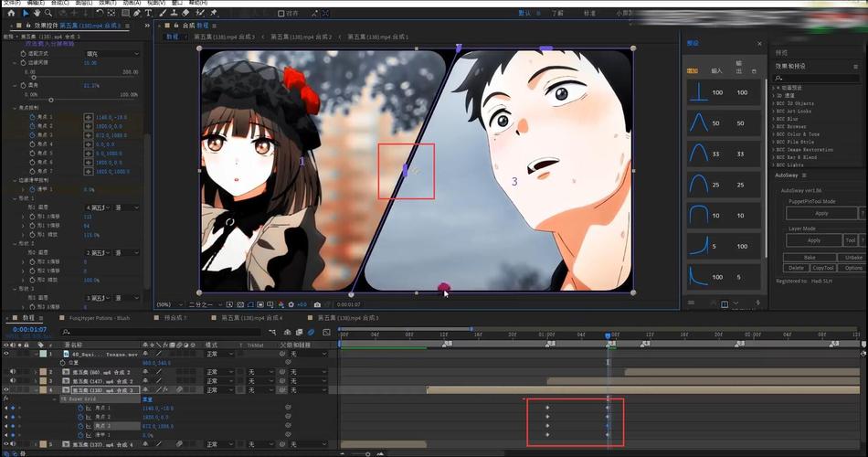
Task: Select the Eraser tool
Action: point(186,13)
